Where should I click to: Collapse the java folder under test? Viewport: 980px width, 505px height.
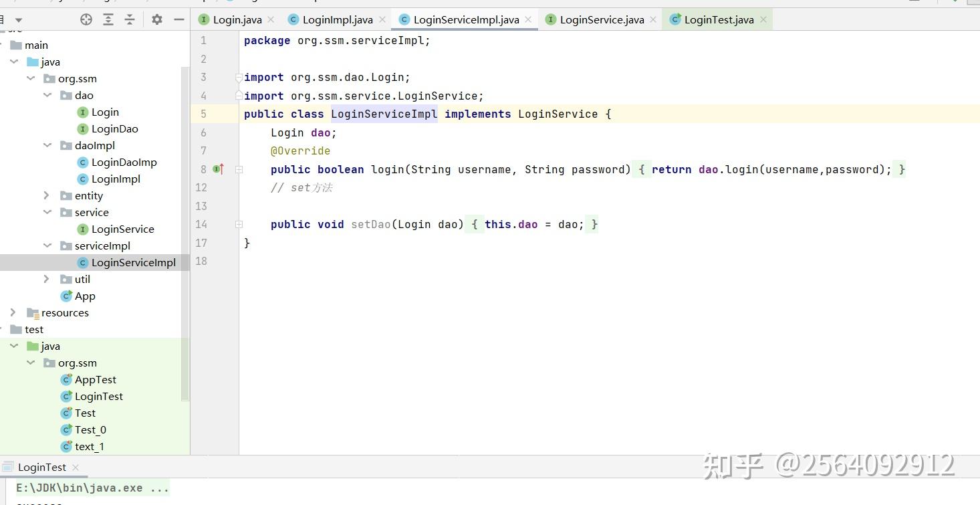[14, 346]
